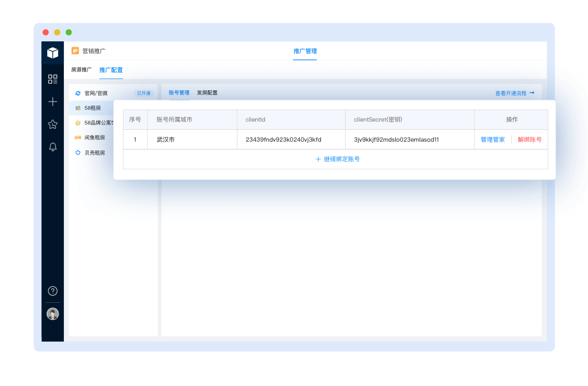Click the 已开通 status badge

coord(144,93)
